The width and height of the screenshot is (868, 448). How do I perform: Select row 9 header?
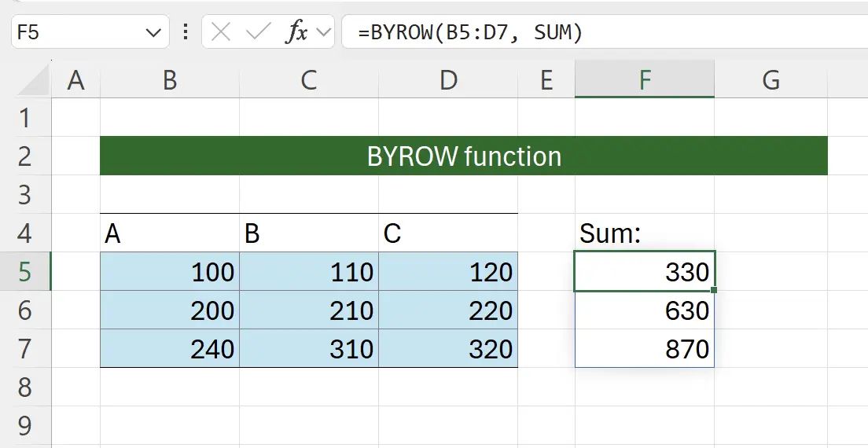(25, 425)
